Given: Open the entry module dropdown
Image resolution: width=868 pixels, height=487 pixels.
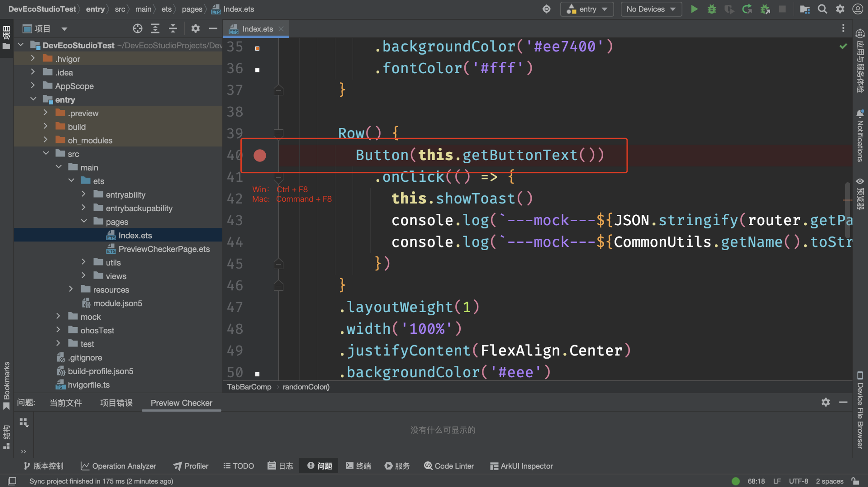Looking at the screenshot, I should pyautogui.click(x=587, y=9).
